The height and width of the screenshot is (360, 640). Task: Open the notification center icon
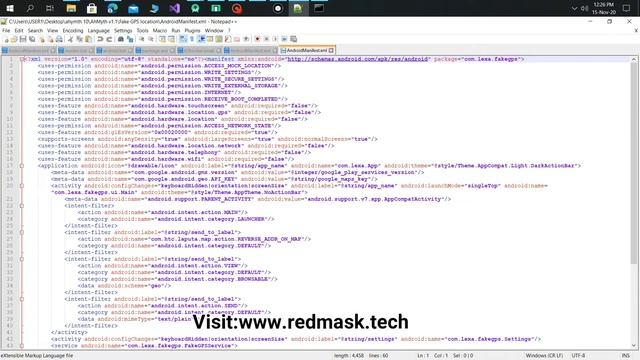[627, 8]
